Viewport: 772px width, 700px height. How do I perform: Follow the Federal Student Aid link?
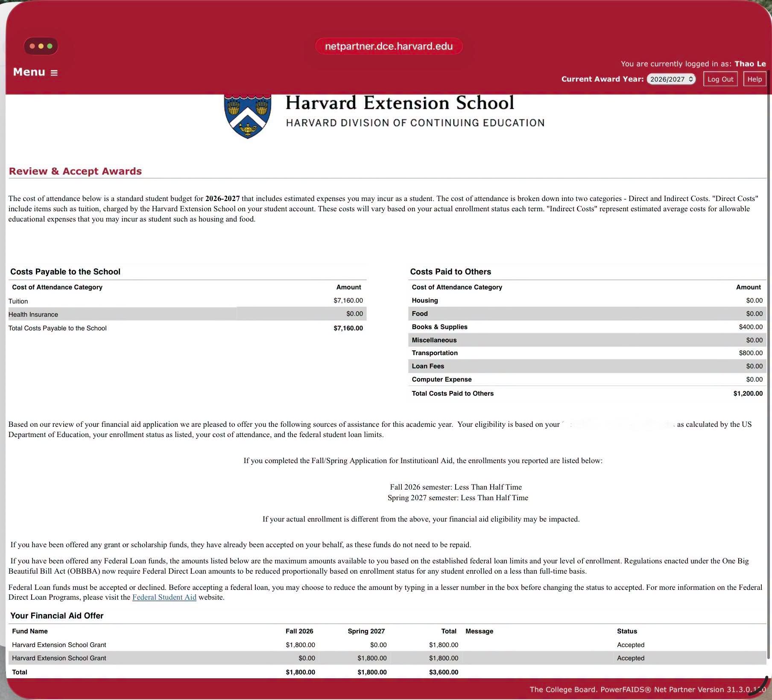click(164, 597)
